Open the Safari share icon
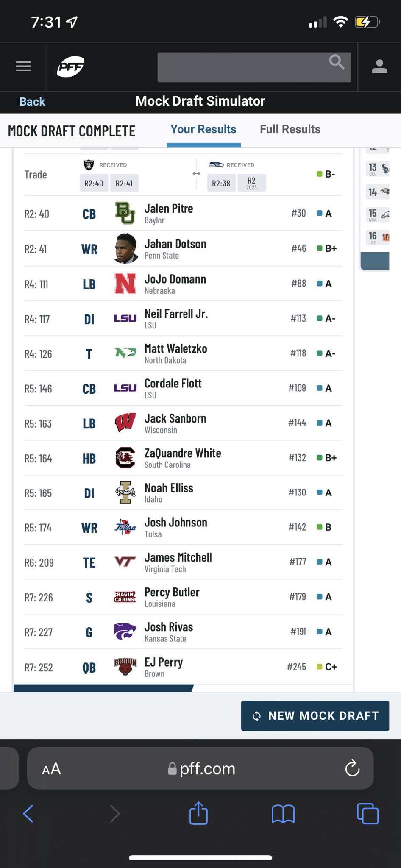401x868 pixels. click(198, 813)
